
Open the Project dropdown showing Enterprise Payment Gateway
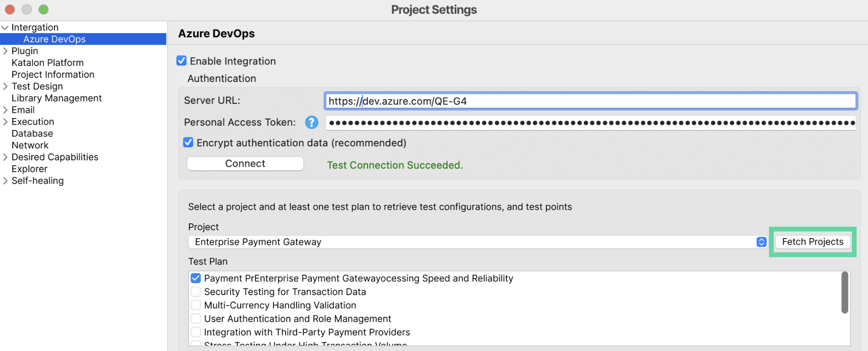click(478, 242)
